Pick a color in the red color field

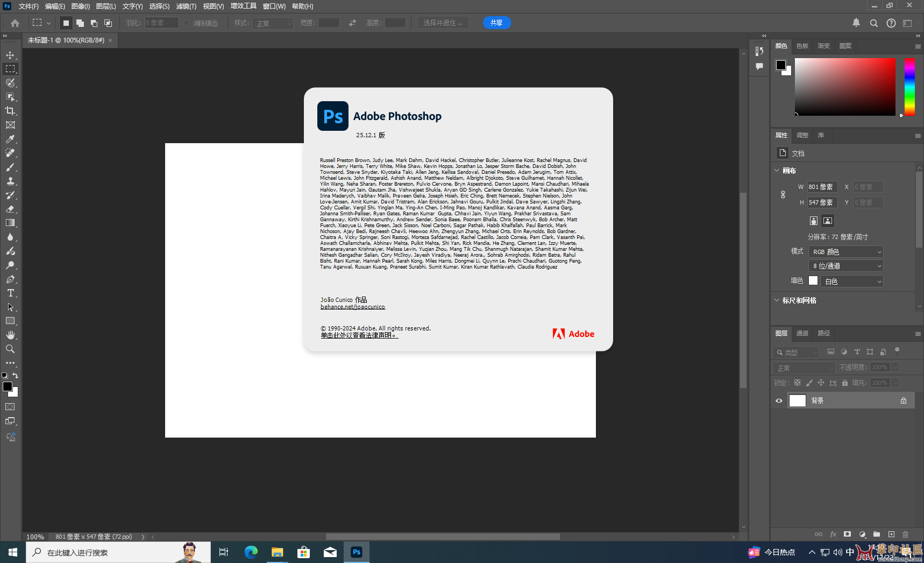(x=845, y=87)
